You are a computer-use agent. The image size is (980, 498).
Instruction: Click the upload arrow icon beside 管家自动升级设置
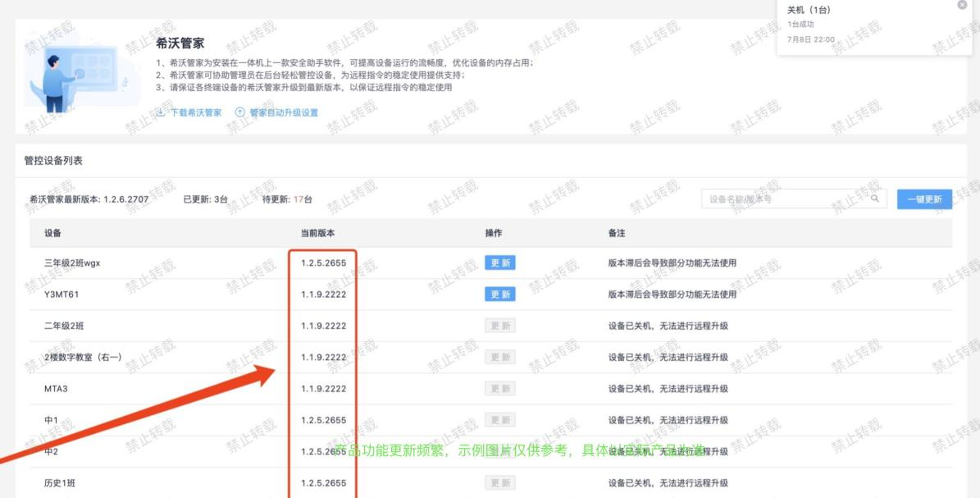click(x=239, y=112)
